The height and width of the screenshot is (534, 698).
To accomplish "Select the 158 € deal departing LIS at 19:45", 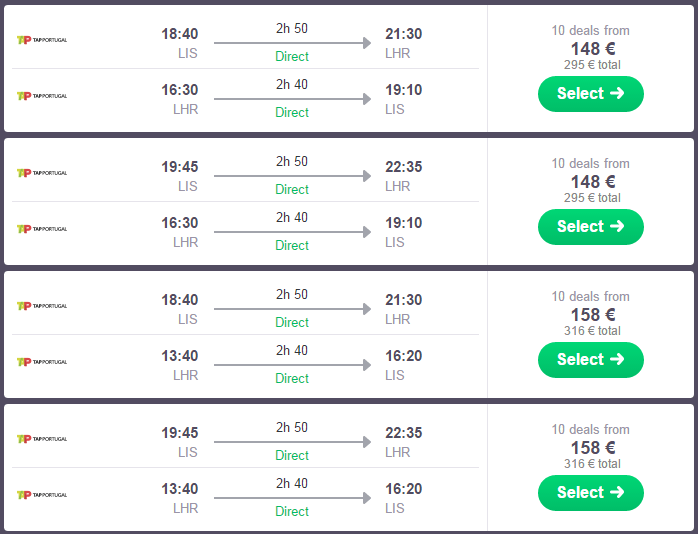I will point(590,493).
